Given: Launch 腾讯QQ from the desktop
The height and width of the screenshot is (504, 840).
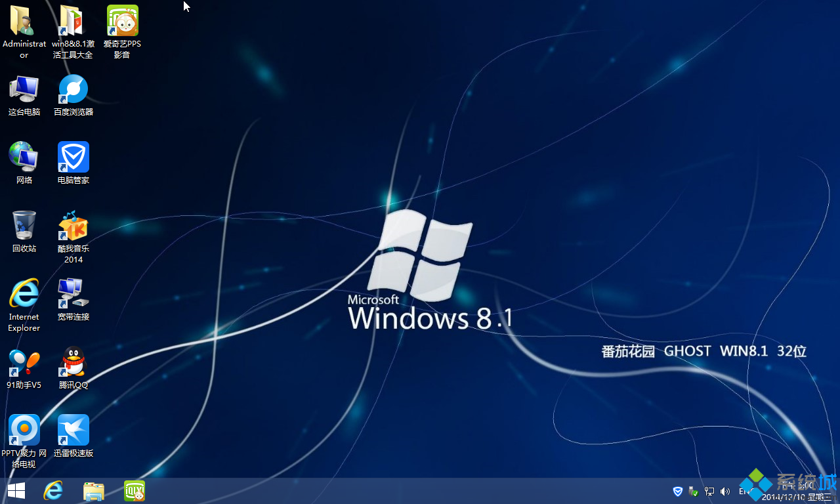Looking at the screenshot, I should pyautogui.click(x=73, y=362).
